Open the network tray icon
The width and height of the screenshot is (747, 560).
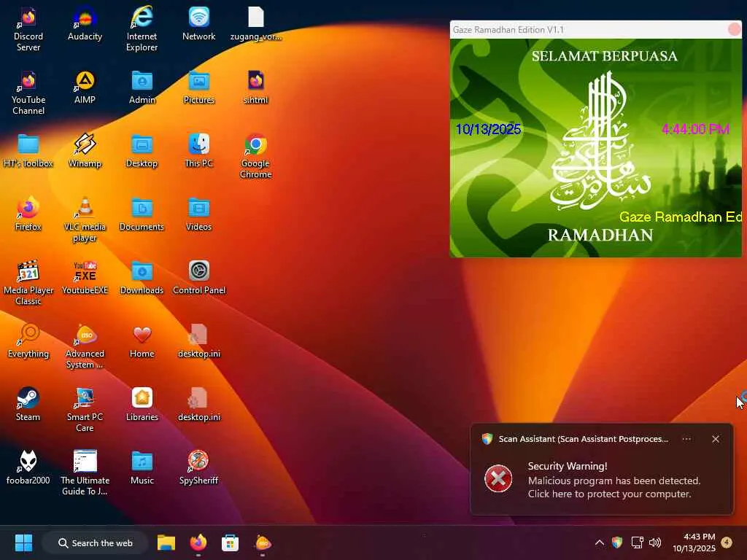click(637, 542)
